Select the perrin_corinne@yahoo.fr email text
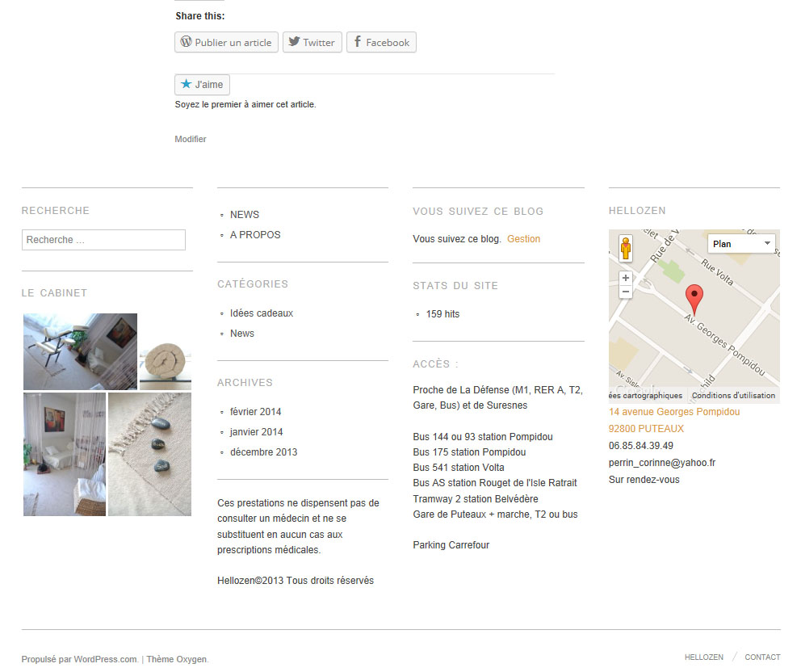801x672 pixels. click(662, 463)
